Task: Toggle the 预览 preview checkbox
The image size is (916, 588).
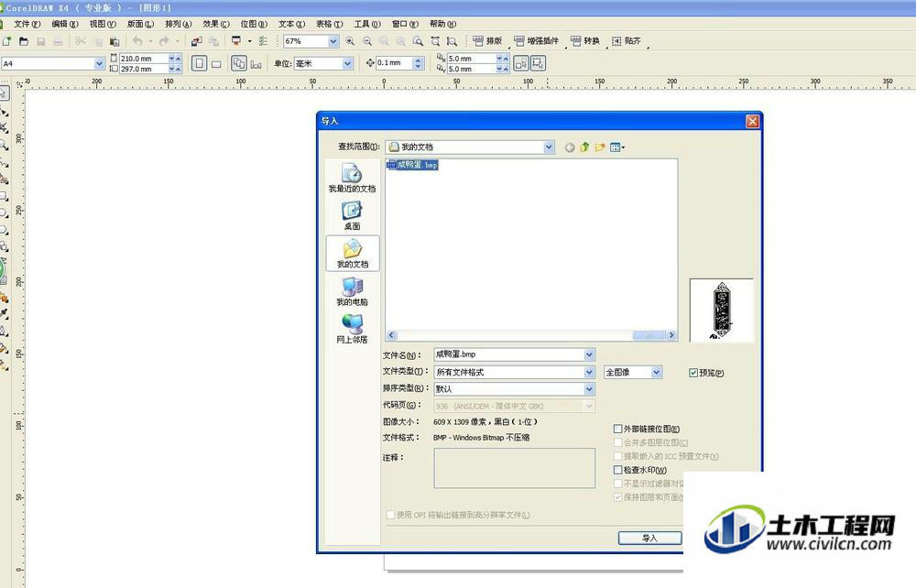Action: pyautogui.click(x=693, y=373)
